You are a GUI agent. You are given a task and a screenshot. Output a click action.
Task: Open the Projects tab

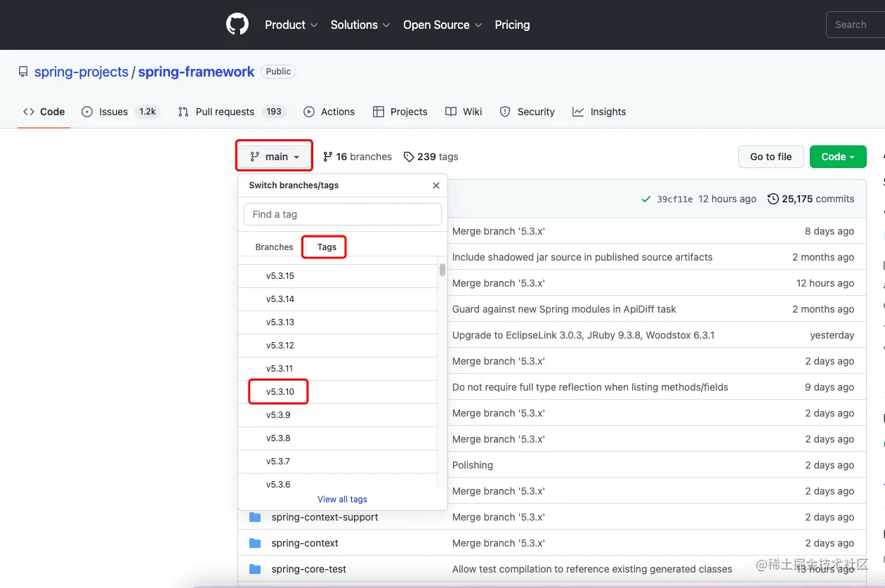point(400,112)
